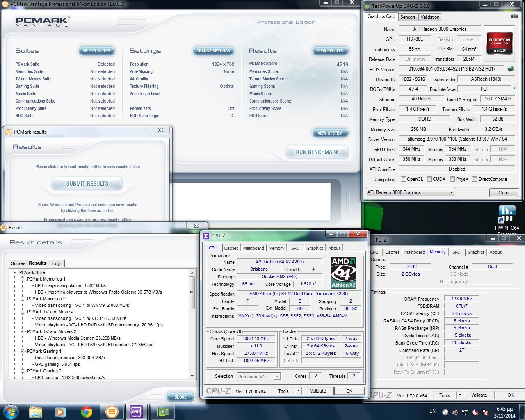Click the Select Suites button
This screenshot has height=420, width=525.
tap(96, 51)
